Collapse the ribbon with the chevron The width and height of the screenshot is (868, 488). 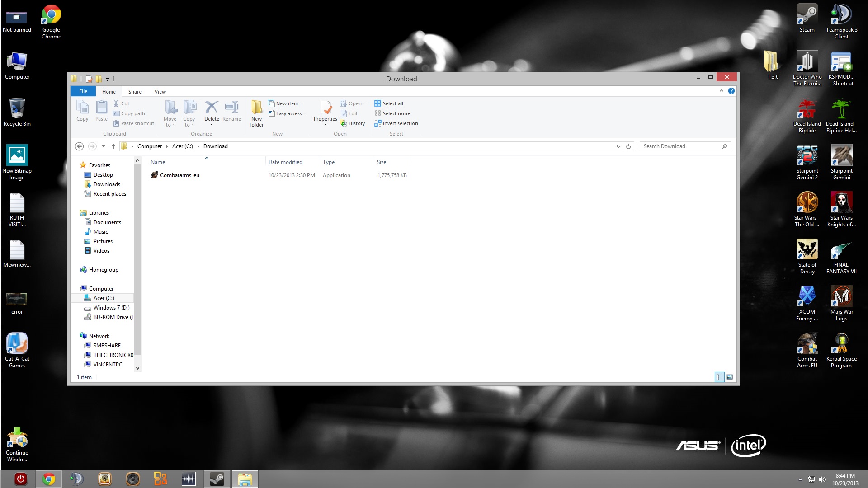pos(722,91)
